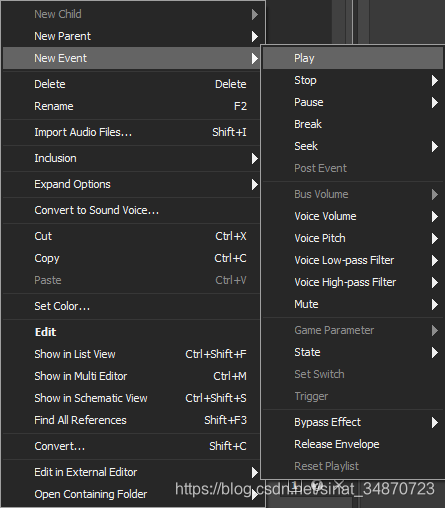Choose the Voice Pitch event action
Screen dimensions: 445x508
353,238
